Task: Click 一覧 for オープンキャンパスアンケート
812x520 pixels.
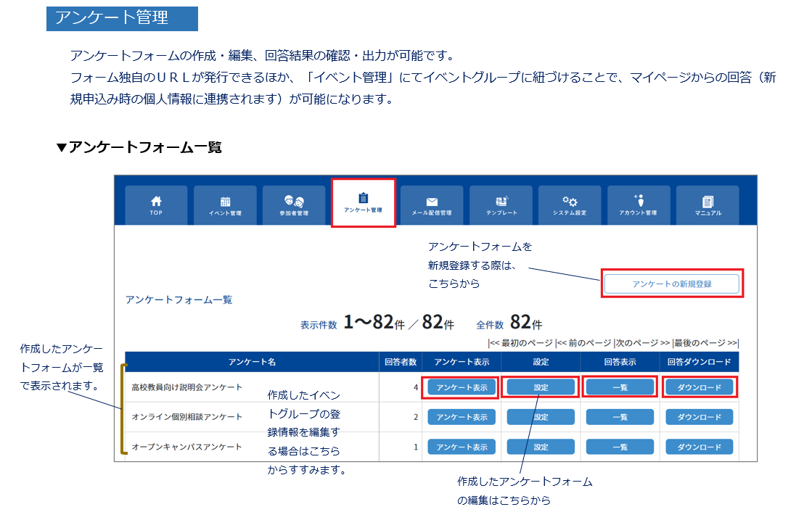Action: click(620, 447)
